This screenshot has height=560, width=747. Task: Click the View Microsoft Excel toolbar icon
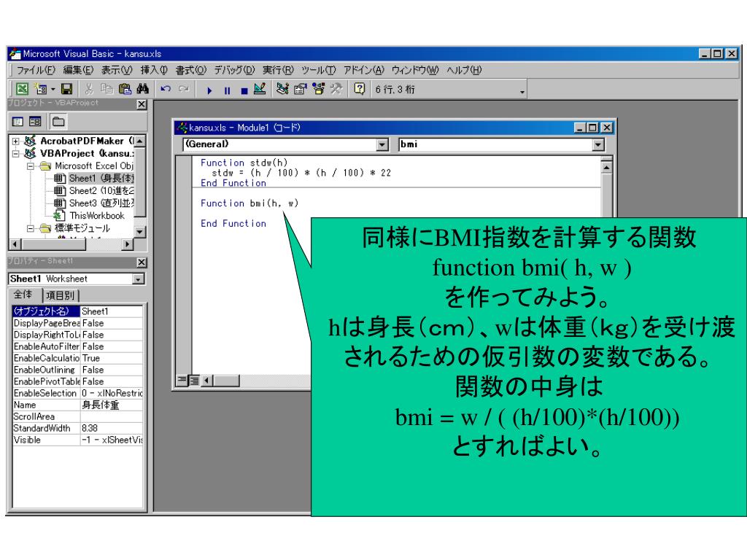coord(22,89)
